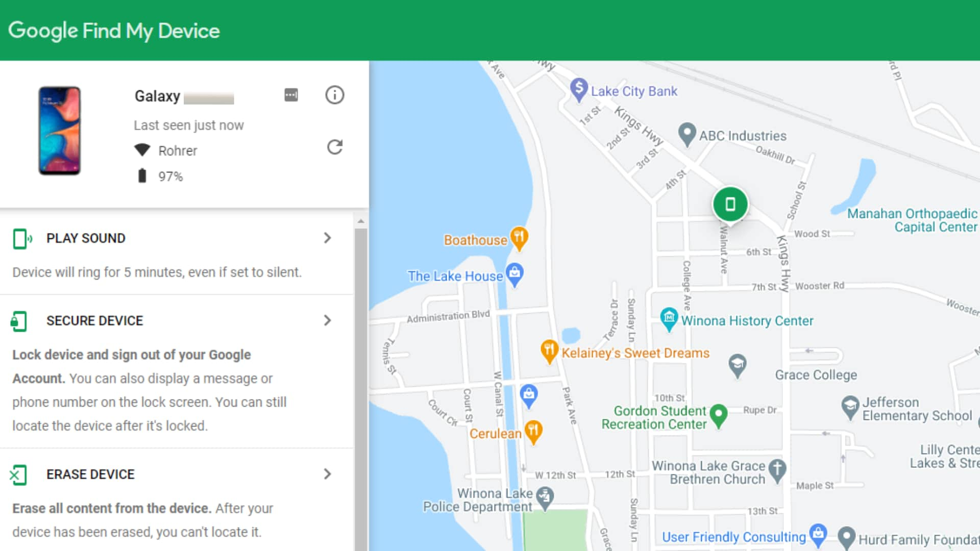Click the refresh/reload icon
This screenshot has width=980, height=551.
334,147
